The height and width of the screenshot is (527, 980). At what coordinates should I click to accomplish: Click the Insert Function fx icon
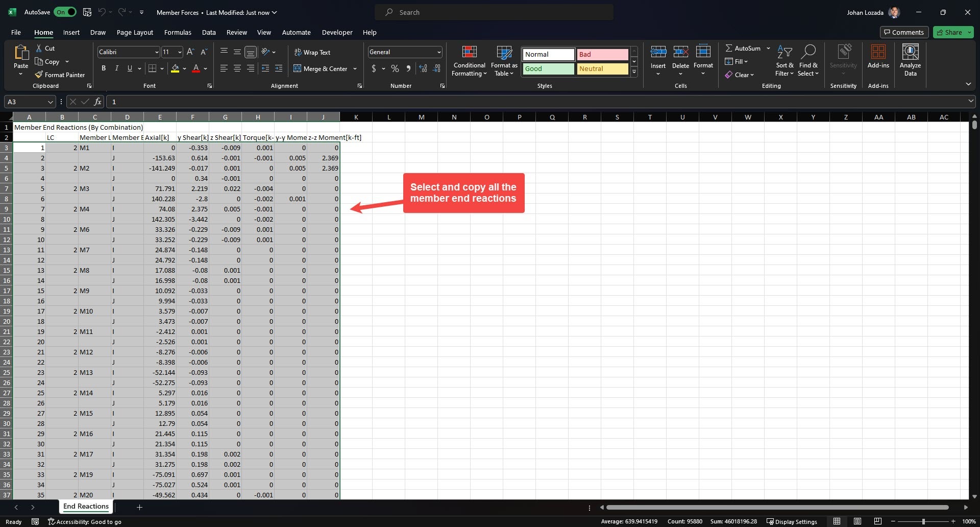97,102
